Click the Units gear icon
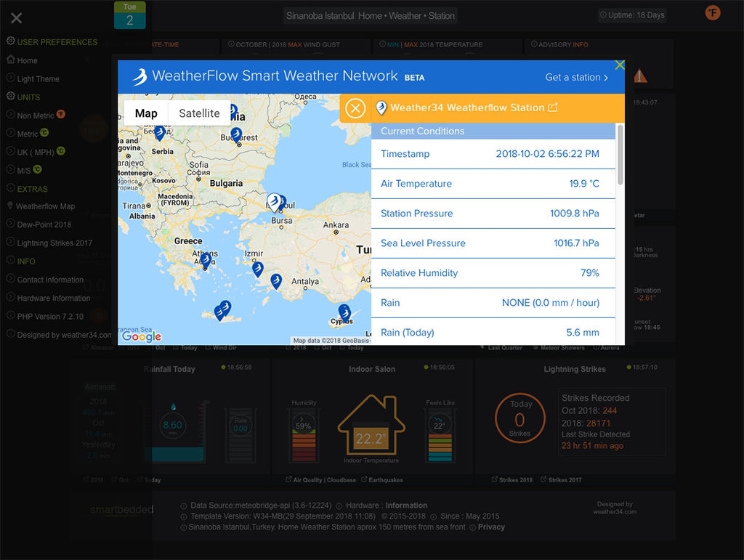Image resolution: width=744 pixels, height=560 pixels. click(x=11, y=97)
